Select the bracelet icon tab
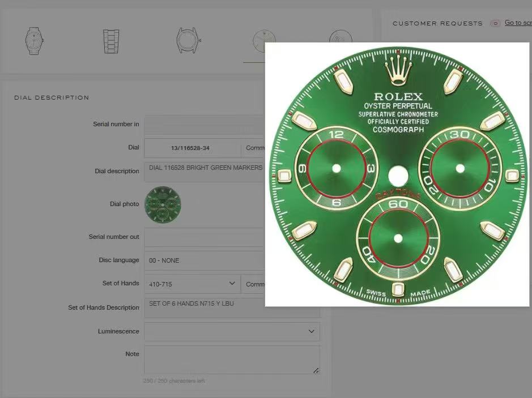 [x=111, y=41]
